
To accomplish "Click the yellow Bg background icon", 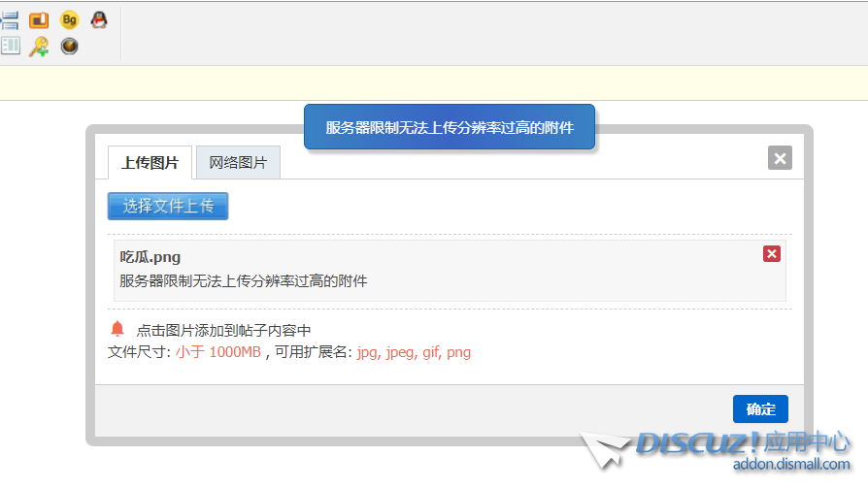I will [69, 20].
